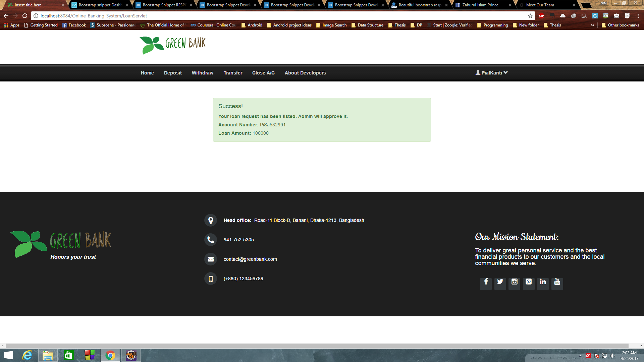Click the Adblock Plus extension icon
Screen dimensions: 644x362
click(x=541, y=16)
